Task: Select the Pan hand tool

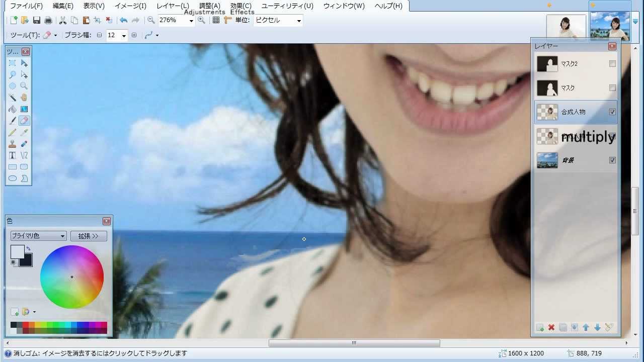Action: click(x=24, y=98)
